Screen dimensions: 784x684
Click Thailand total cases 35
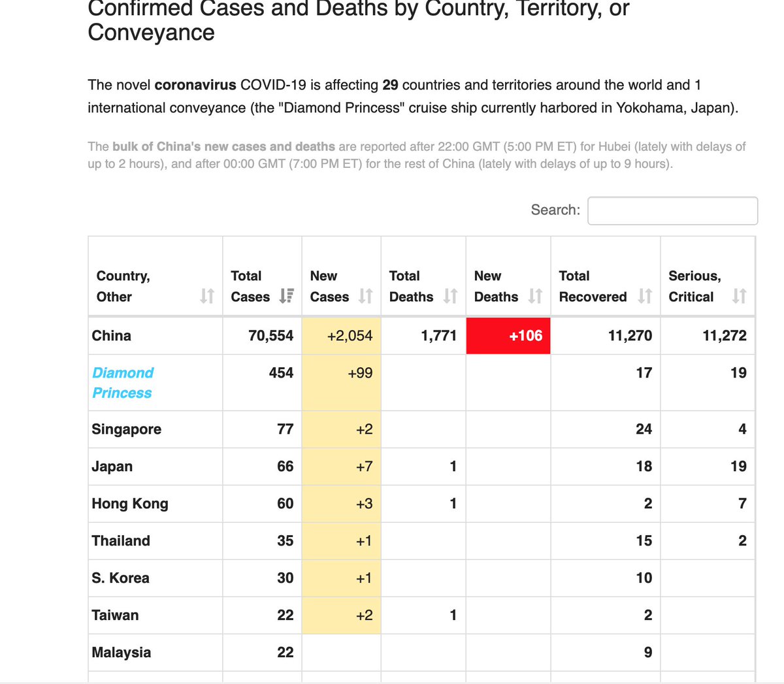[x=286, y=541]
